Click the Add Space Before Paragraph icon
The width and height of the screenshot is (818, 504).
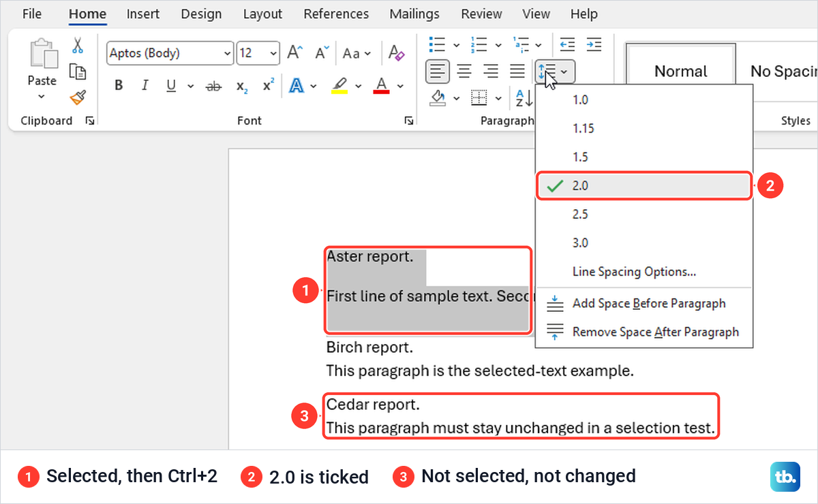click(556, 303)
